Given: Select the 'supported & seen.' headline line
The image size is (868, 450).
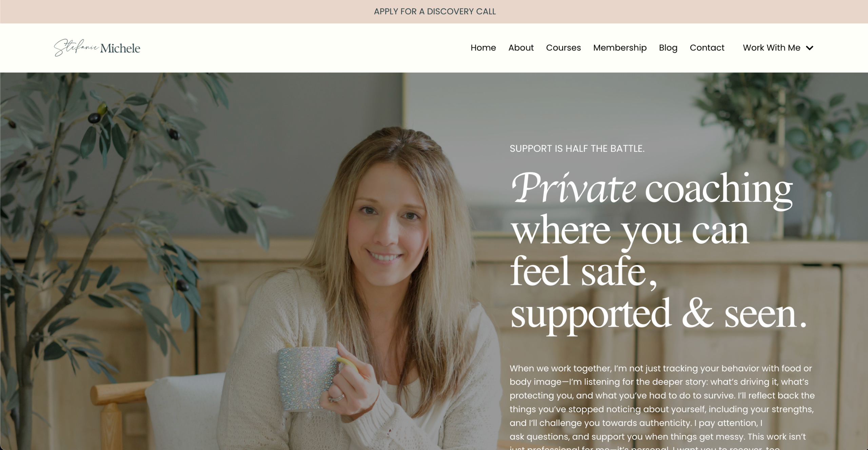Looking at the screenshot, I should pos(658,314).
